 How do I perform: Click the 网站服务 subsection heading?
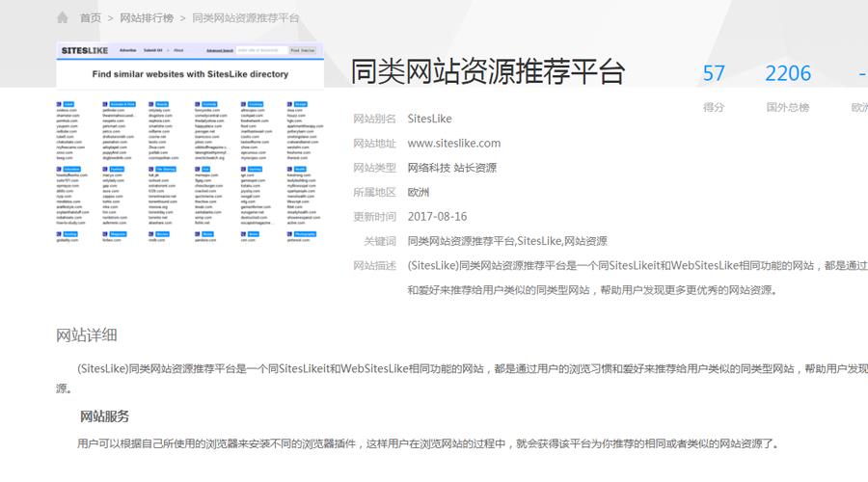point(104,416)
